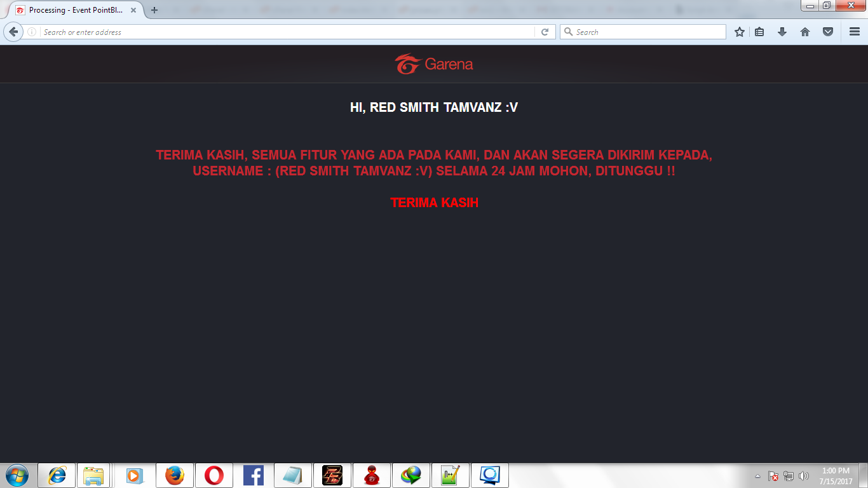Minimize the Firefox window

[x=810, y=6]
